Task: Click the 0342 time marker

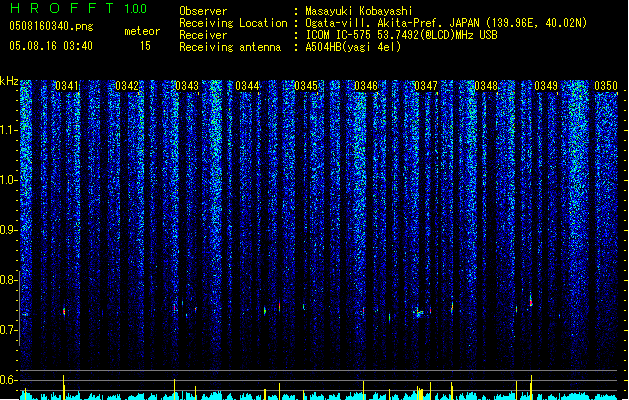Action: (127, 86)
